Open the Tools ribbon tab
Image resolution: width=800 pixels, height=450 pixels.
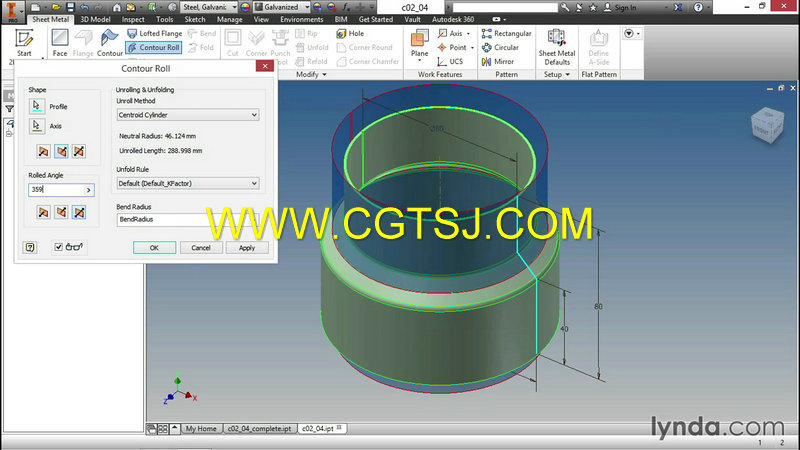click(x=164, y=19)
